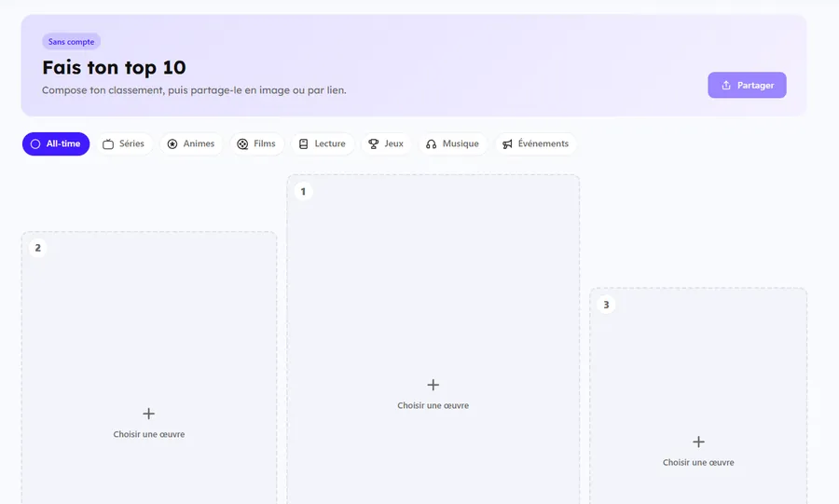Click the number 2 rank badge

coord(37,248)
